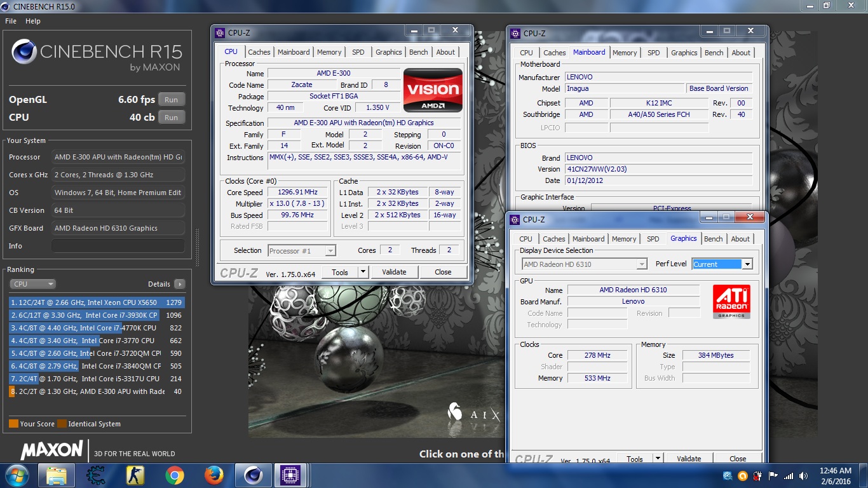
Task: Select the Core i5-3317U ranking row
Action: [97, 379]
